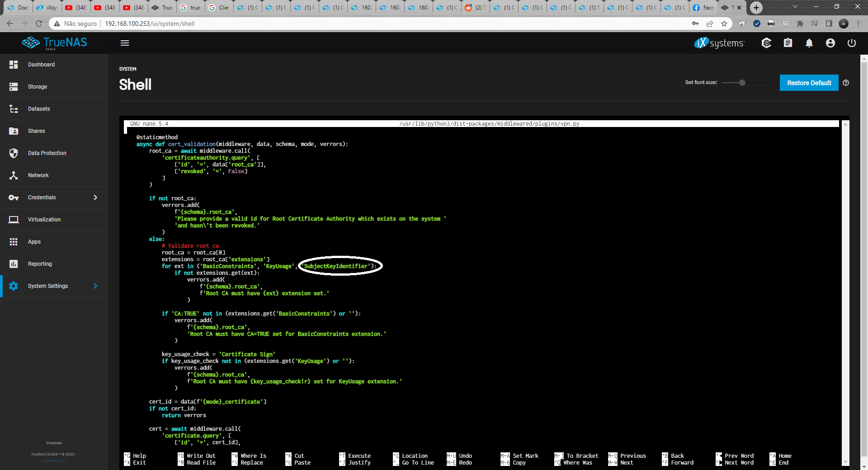Screen dimensions: 868x470
Task: Toggle the hamburger sidebar menu
Action: coord(125,43)
